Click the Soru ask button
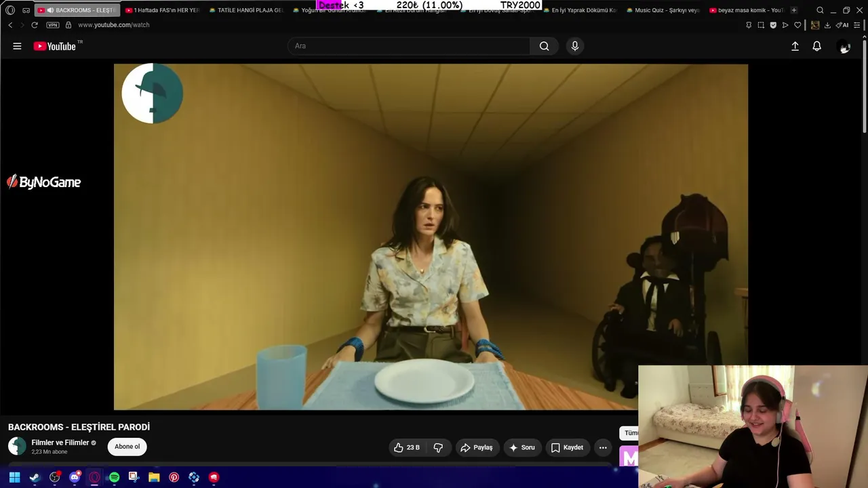The height and width of the screenshot is (488, 868). [x=521, y=447]
